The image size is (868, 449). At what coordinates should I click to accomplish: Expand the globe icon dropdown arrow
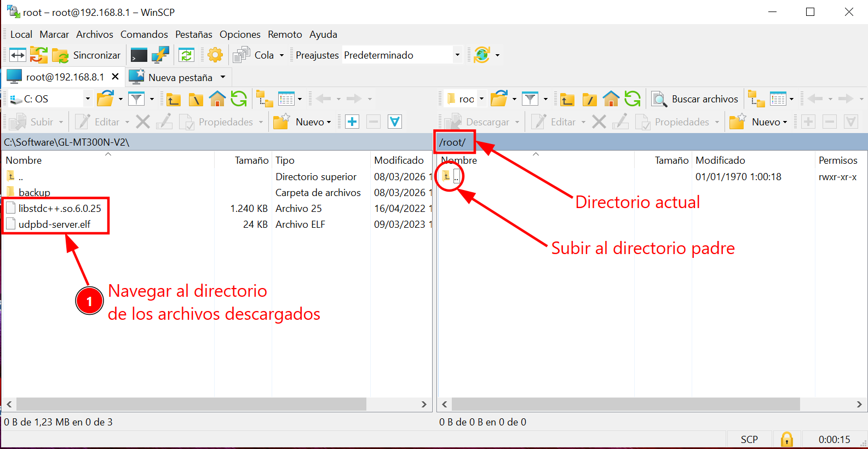click(x=497, y=55)
